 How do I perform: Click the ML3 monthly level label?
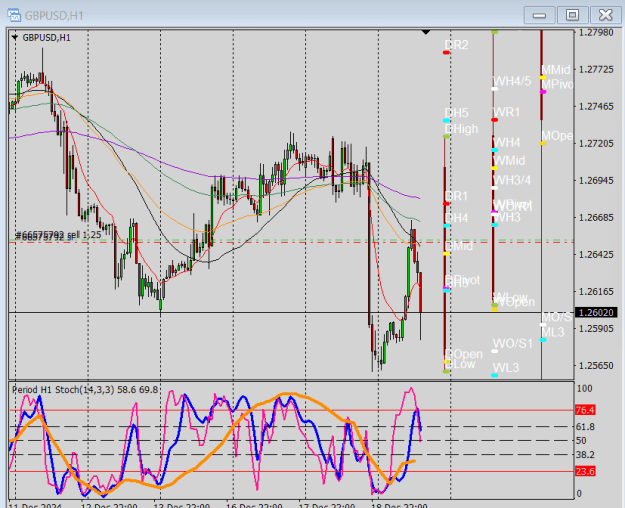(x=553, y=332)
